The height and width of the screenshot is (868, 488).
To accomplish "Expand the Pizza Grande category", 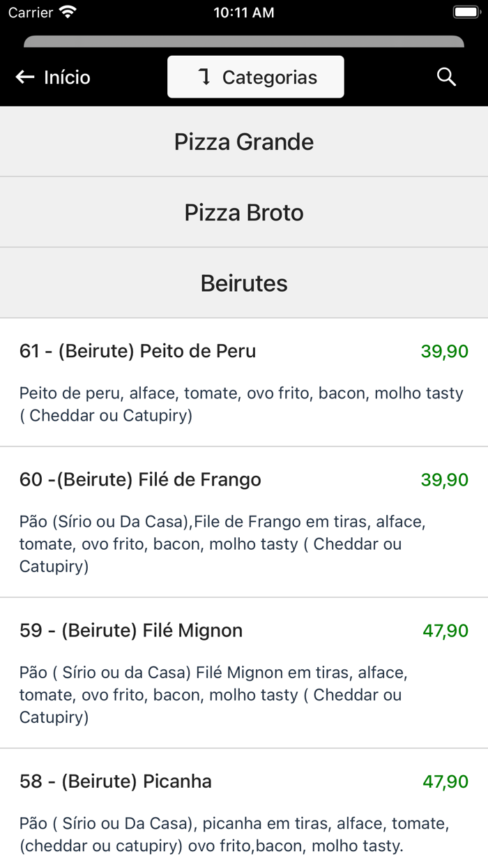I will pos(244,141).
